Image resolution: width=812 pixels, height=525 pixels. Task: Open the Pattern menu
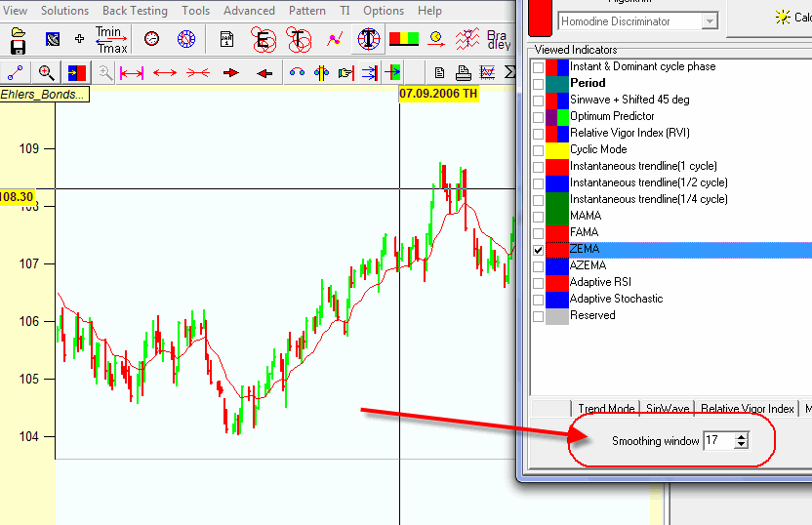307,11
